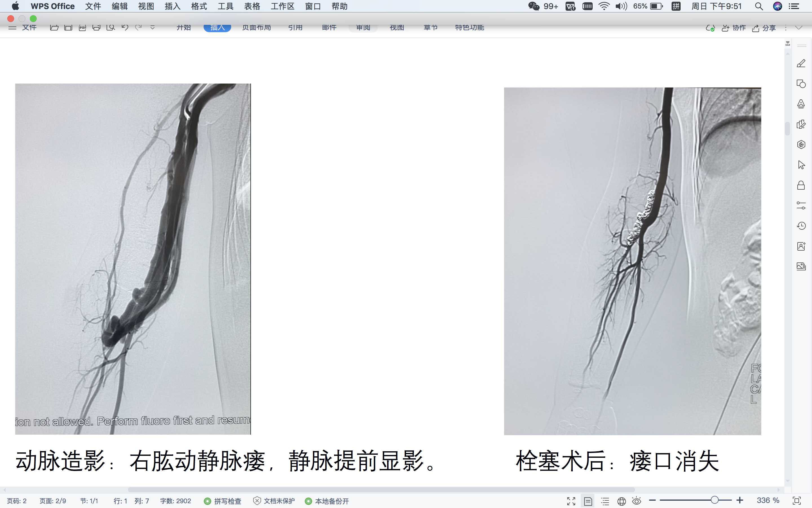Click 文档未保护 document protection status
Viewport: 812px width, 508px height.
[274, 501]
